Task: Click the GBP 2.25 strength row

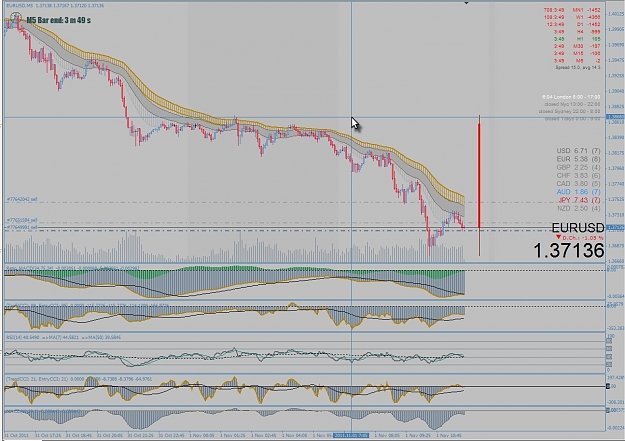Action: tap(578, 167)
